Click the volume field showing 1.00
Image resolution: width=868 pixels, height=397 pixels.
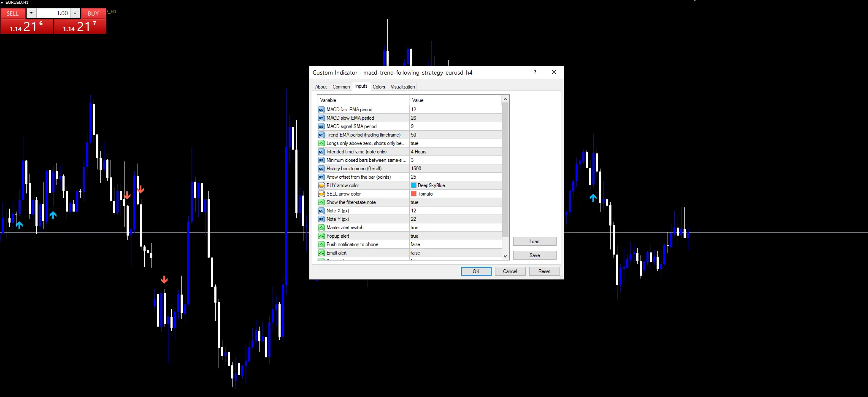(x=53, y=13)
